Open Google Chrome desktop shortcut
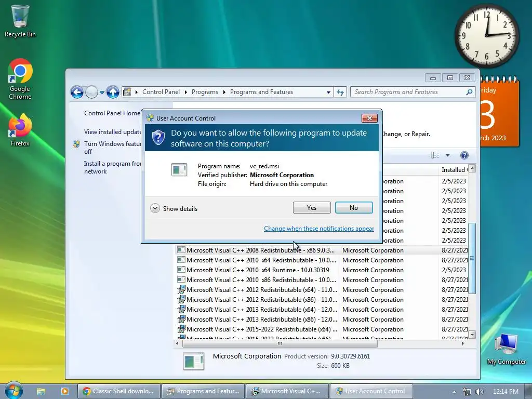The image size is (532, 399). [x=20, y=79]
